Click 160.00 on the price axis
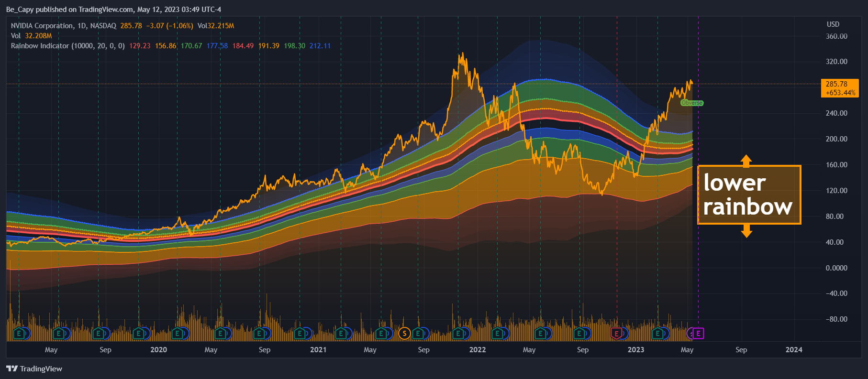Image resolution: width=868 pixels, height=379 pixels. (x=836, y=165)
